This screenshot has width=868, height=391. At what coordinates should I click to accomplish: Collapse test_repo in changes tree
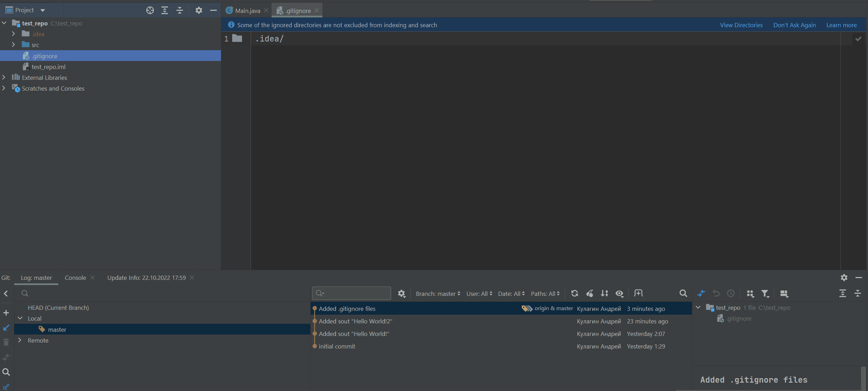point(698,307)
